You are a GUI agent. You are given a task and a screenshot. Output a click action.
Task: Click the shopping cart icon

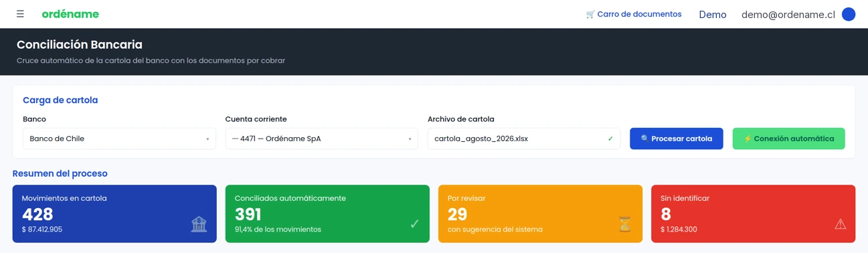(x=590, y=14)
